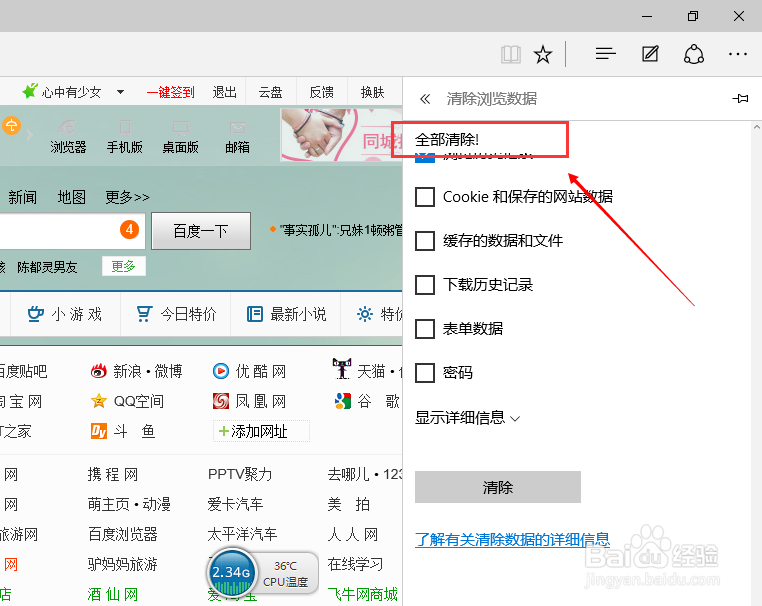Open 凤凰网 site link
The width and height of the screenshot is (762, 606).
249,401
